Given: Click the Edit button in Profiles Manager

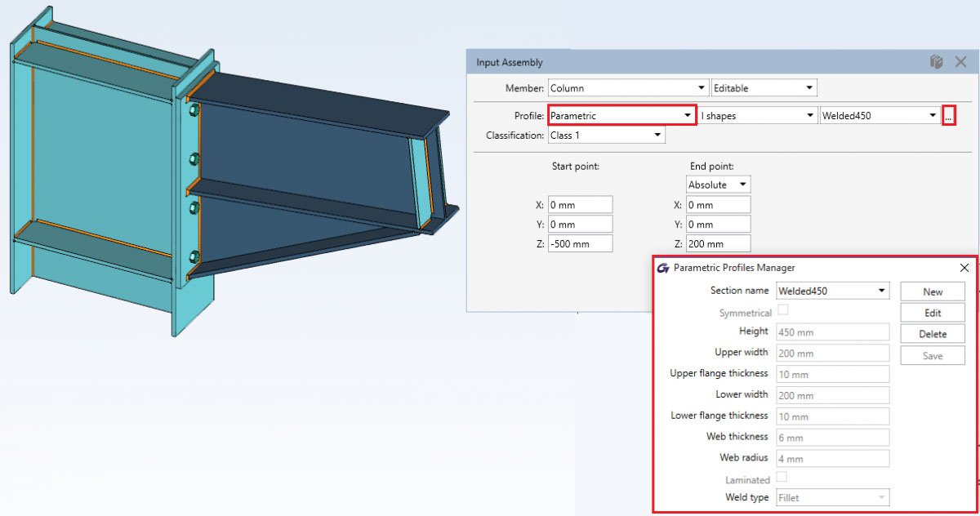Looking at the screenshot, I should [x=933, y=312].
